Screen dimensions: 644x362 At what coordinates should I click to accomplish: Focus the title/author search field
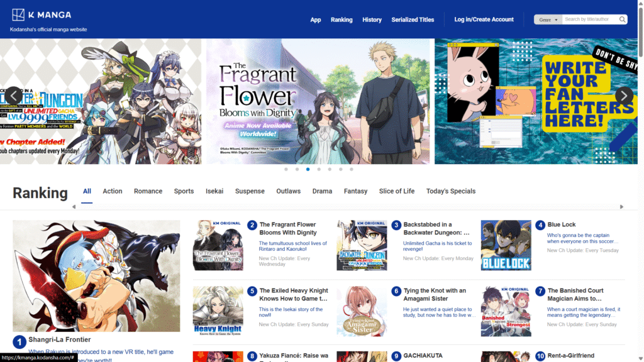click(x=590, y=19)
